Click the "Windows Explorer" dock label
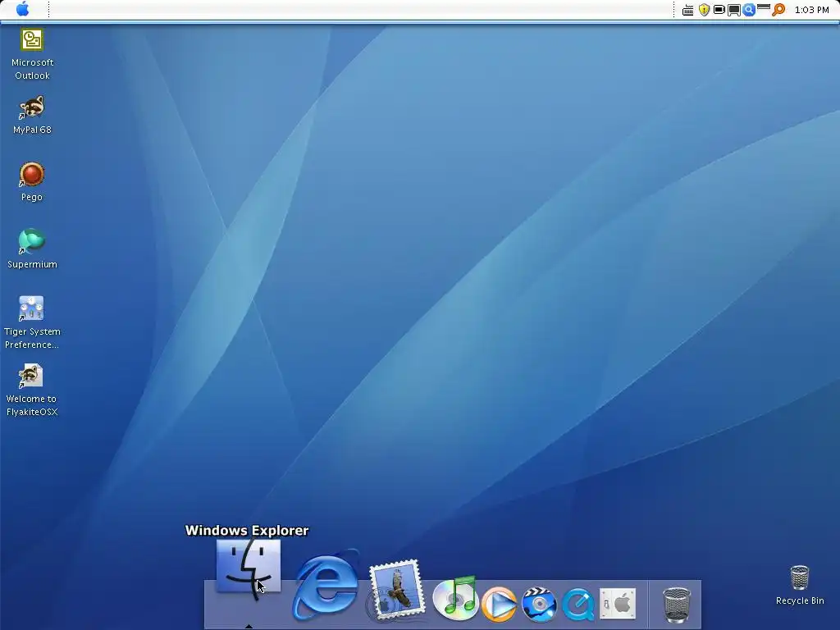The image size is (840, 630). 247,531
